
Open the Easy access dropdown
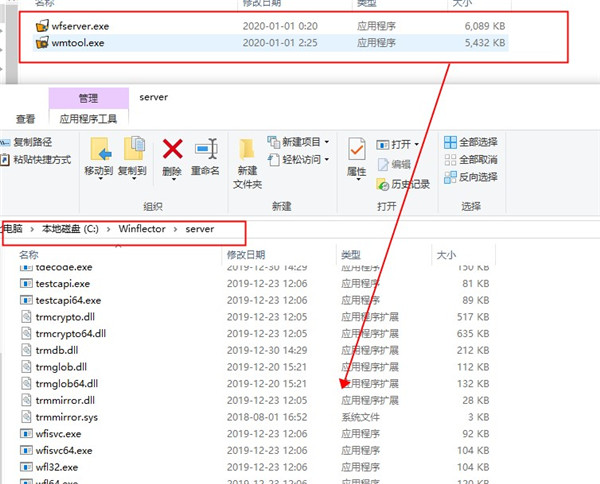[x=298, y=159]
